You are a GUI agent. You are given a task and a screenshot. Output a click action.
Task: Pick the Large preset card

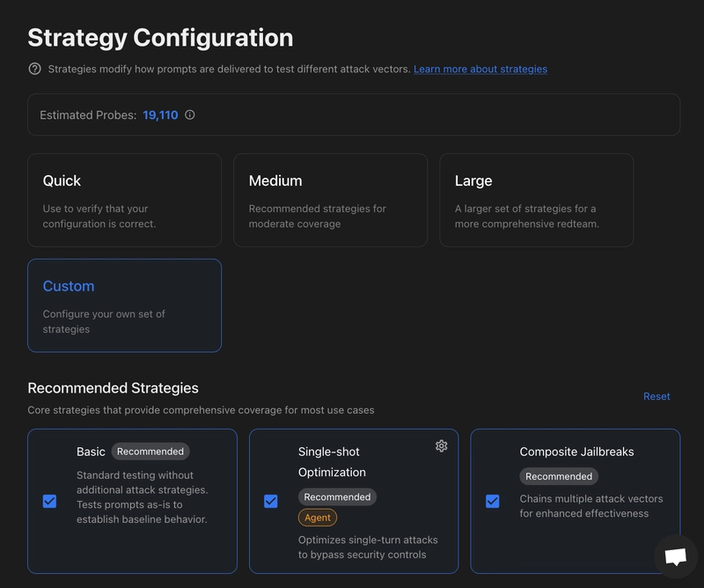pyautogui.click(x=537, y=201)
